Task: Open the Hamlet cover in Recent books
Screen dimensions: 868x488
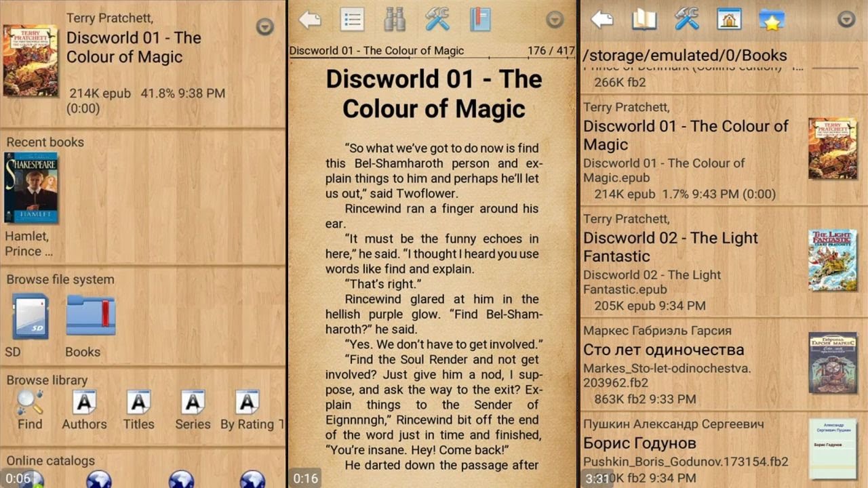Action: pyautogui.click(x=31, y=188)
